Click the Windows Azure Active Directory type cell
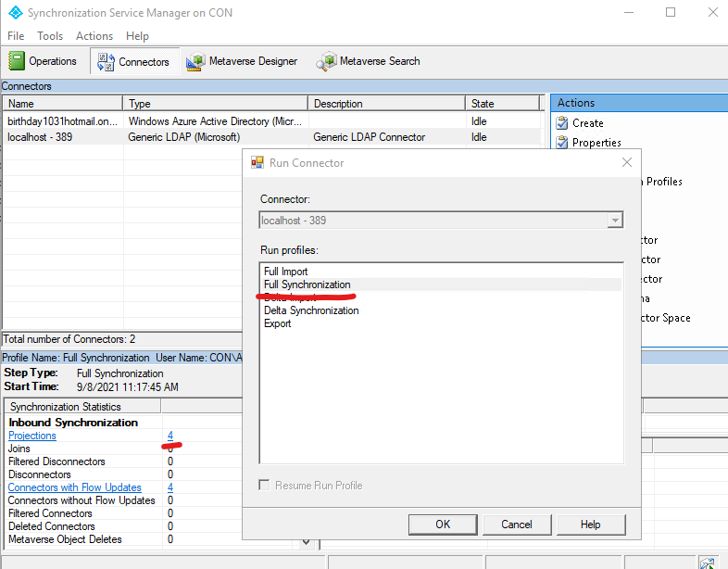Screen dimensions: 728x569 tap(215, 121)
